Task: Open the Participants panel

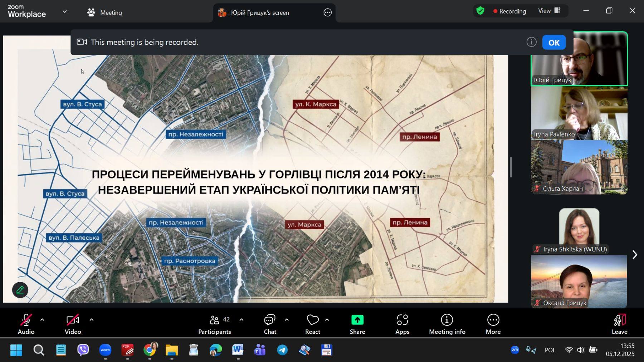Action: (215, 324)
